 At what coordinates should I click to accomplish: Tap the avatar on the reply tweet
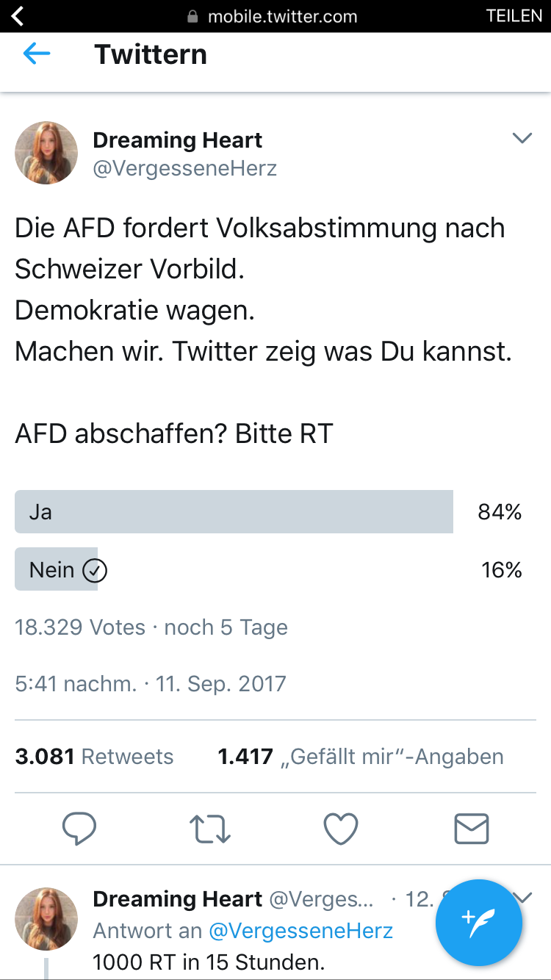click(46, 919)
